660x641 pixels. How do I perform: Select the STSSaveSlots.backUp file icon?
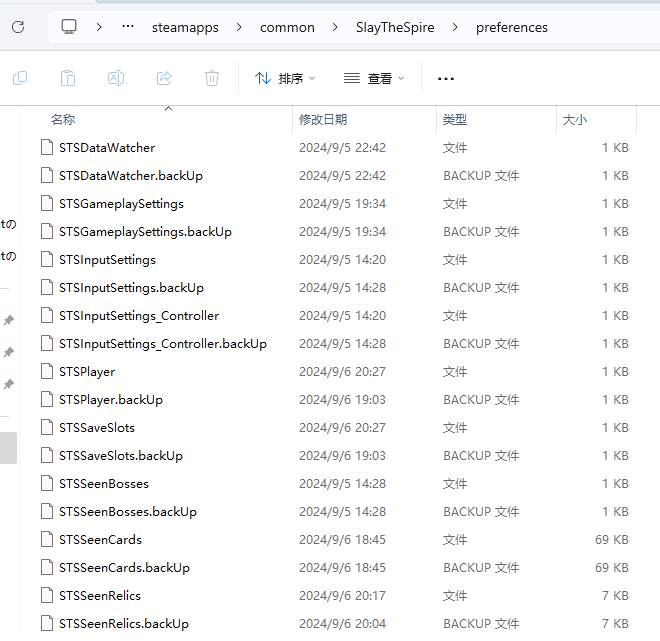pyautogui.click(x=47, y=455)
